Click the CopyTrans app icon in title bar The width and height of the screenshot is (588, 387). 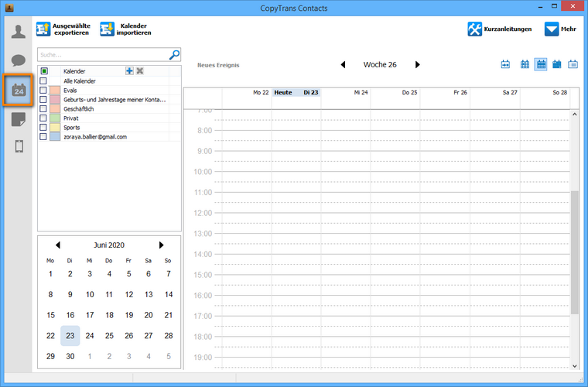click(x=9, y=8)
